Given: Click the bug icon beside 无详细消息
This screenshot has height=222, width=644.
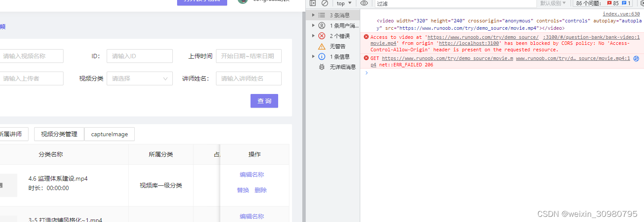Looking at the screenshot, I should pyautogui.click(x=322, y=67).
